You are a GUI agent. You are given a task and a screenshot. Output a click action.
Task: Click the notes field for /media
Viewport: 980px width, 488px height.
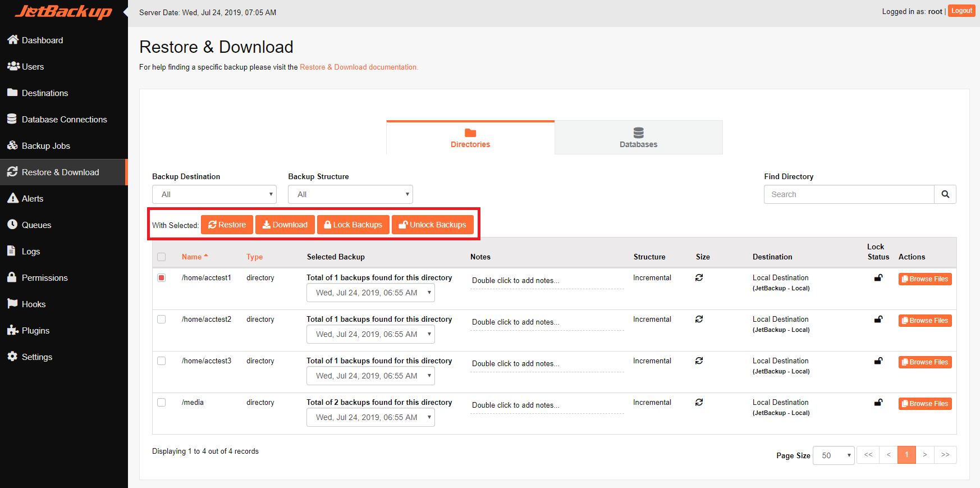[x=547, y=405]
